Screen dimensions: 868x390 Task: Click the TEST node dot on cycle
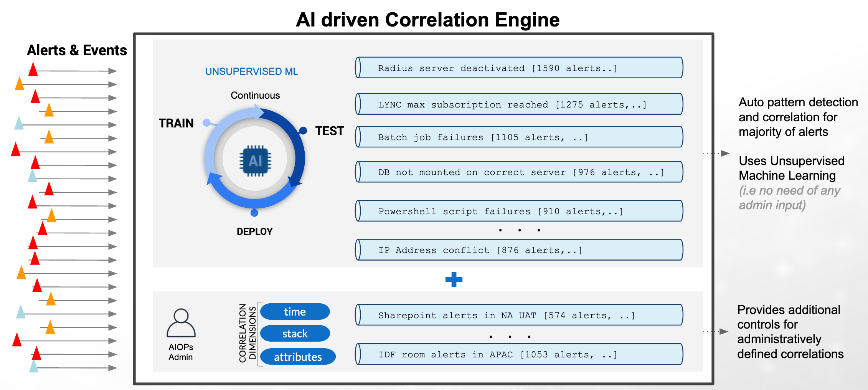[x=303, y=131]
